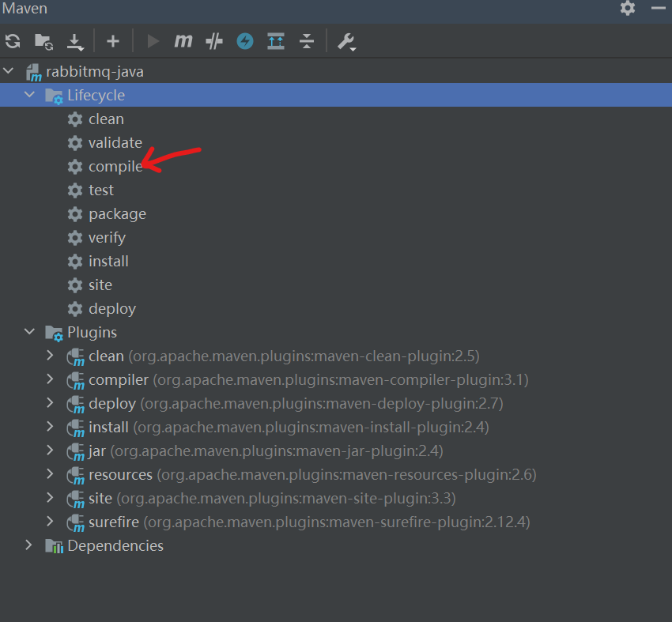
Task: Click gear icon beside install phase
Action: (x=75, y=262)
